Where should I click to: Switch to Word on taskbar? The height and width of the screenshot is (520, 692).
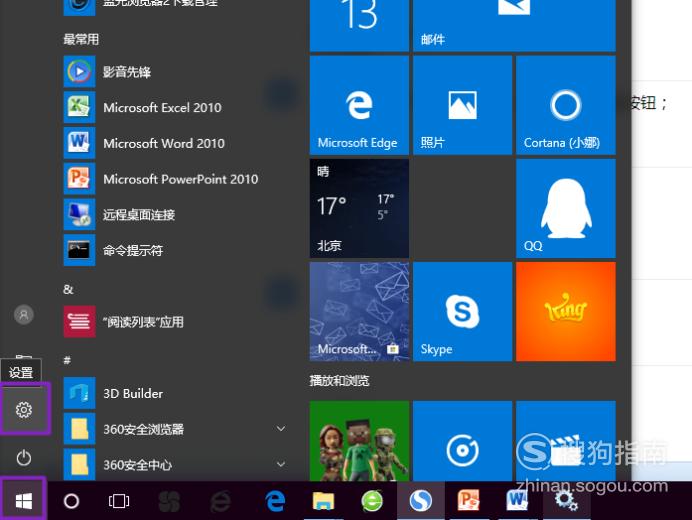(x=517, y=501)
